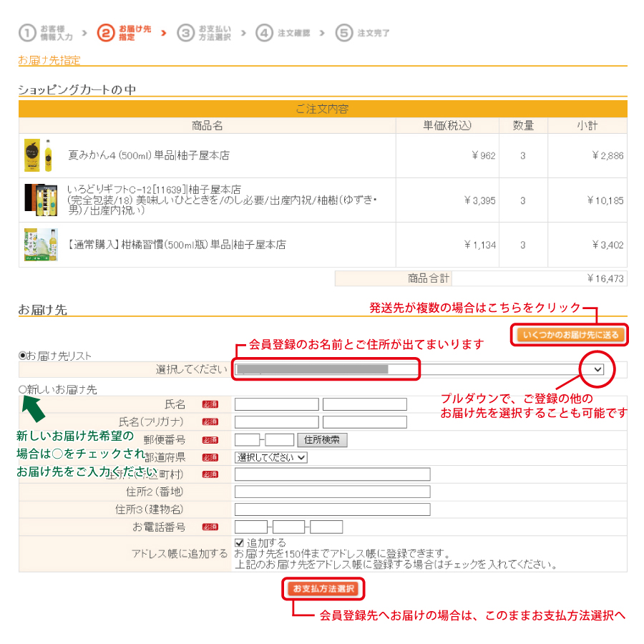Click step 2 delivery address icon
644x644 pixels.
pos(106,33)
